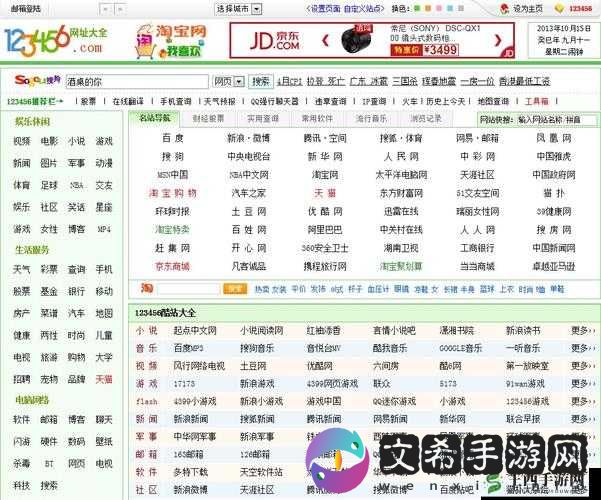Open the 凤凰网 link

(x=554, y=138)
